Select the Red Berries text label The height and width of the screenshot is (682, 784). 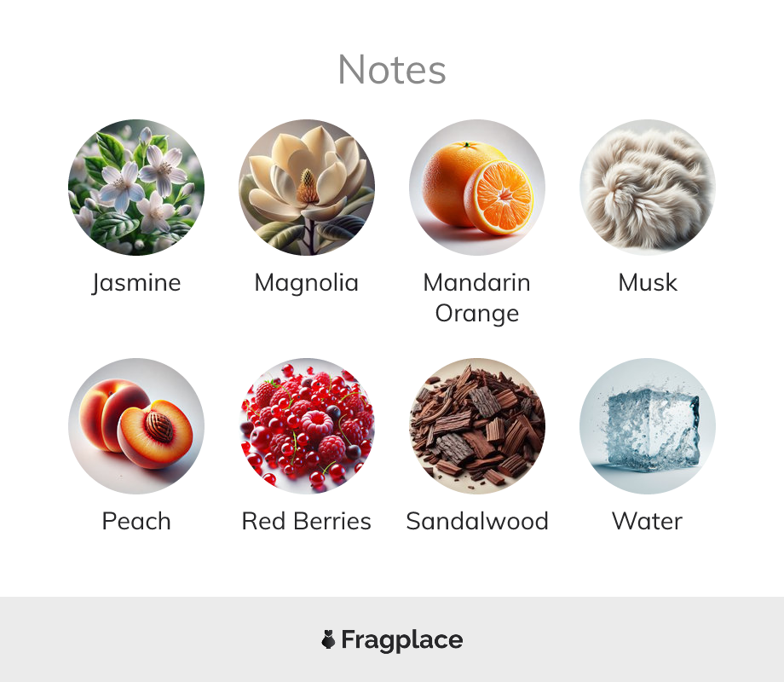coord(307,521)
